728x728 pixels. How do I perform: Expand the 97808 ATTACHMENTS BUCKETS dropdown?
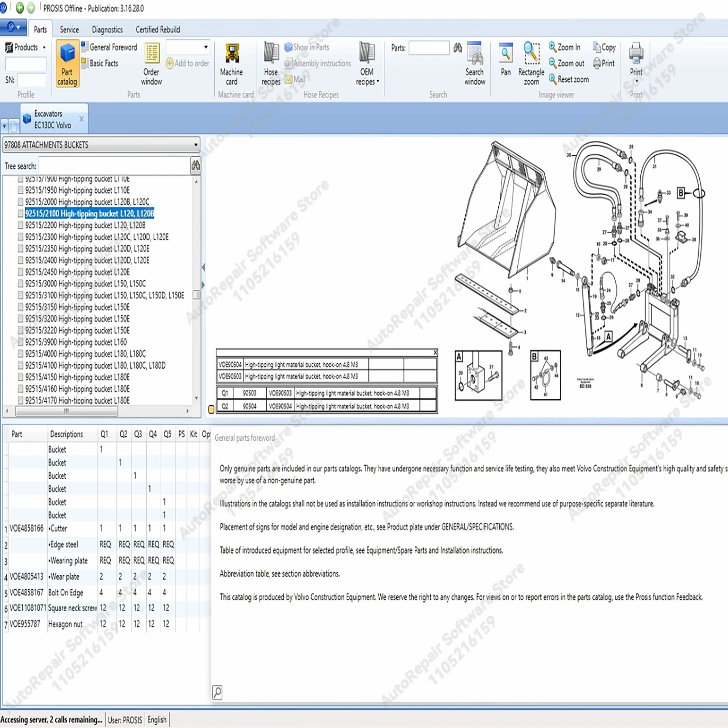196,145
